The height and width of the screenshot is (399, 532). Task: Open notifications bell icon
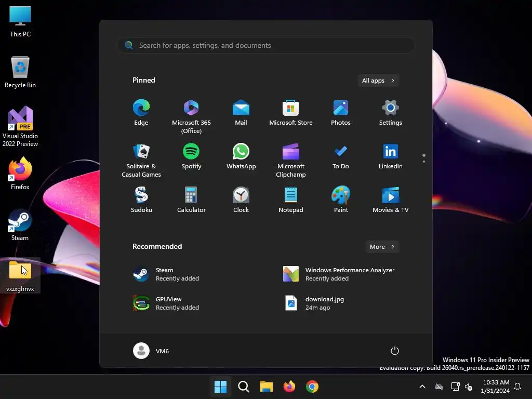click(x=517, y=387)
